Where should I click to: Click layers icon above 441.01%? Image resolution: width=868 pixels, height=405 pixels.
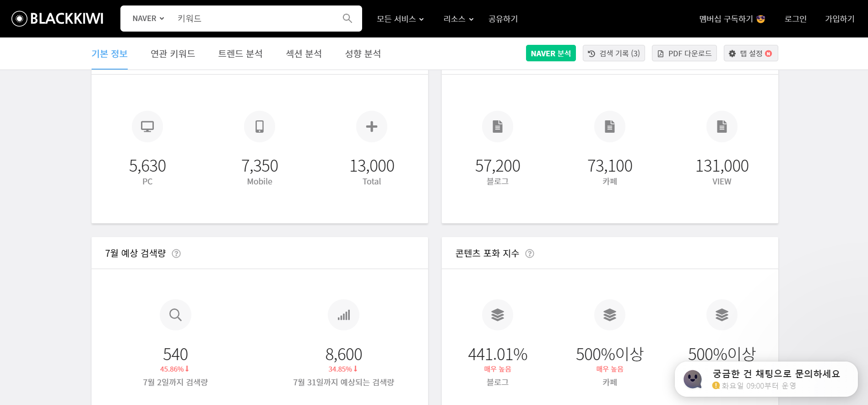pos(498,315)
